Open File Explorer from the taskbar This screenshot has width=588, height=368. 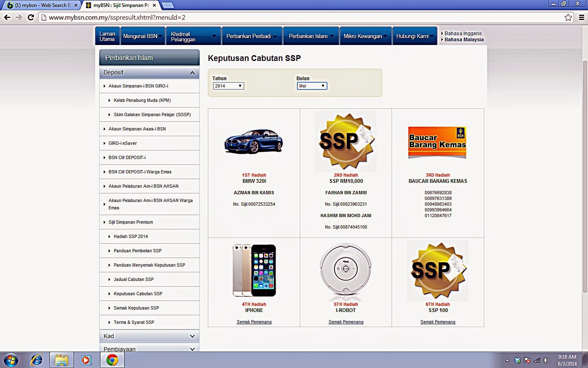coord(62,360)
